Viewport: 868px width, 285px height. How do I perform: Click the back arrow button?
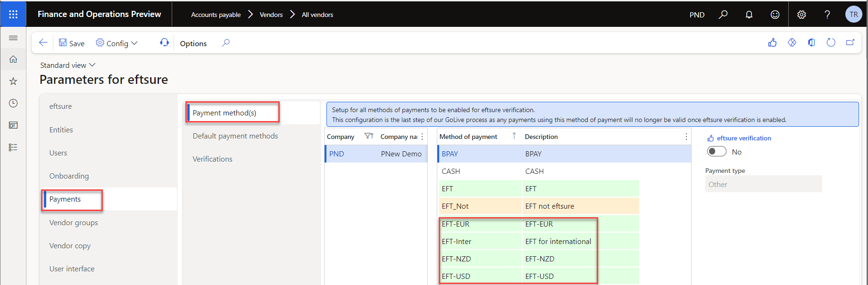point(43,43)
